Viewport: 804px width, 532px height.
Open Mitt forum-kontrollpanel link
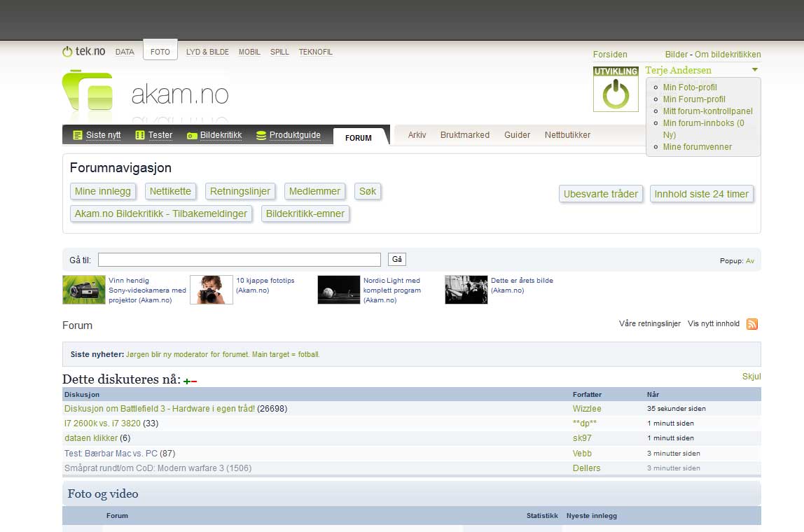click(707, 111)
